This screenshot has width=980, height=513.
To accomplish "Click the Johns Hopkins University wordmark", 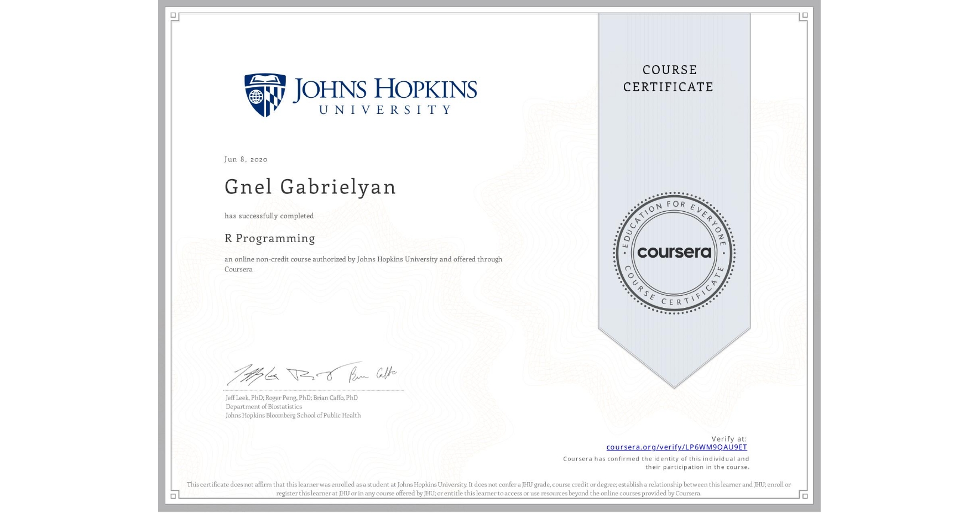I will click(385, 96).
